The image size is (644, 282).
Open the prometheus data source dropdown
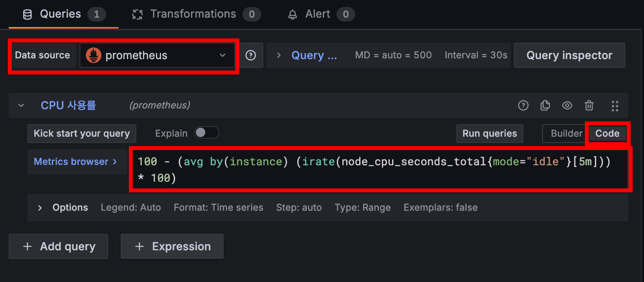[x=157, y=55]
